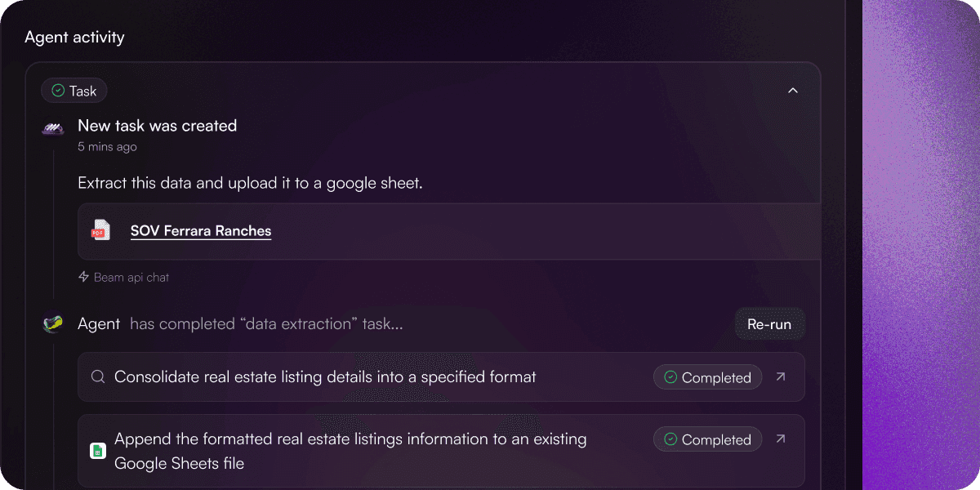Click the '5 mins ago' timestamp
The height and width of the screenshot is (490, 980).
tap(107, 147)
